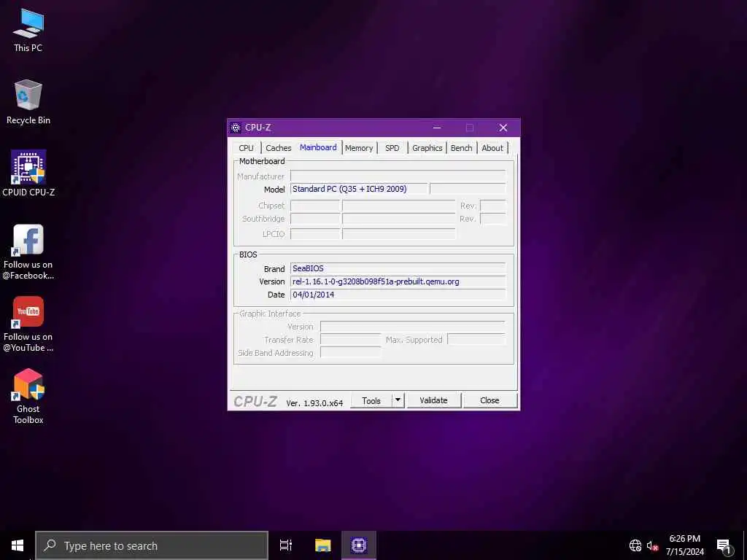Open This PC desktop icon

point(28,30)
